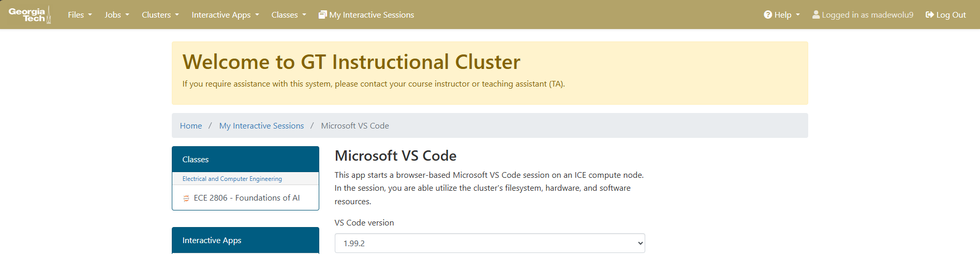This screenshot has height=254, width=980.
Task: Open the Help menu
Action: (782, 15)
